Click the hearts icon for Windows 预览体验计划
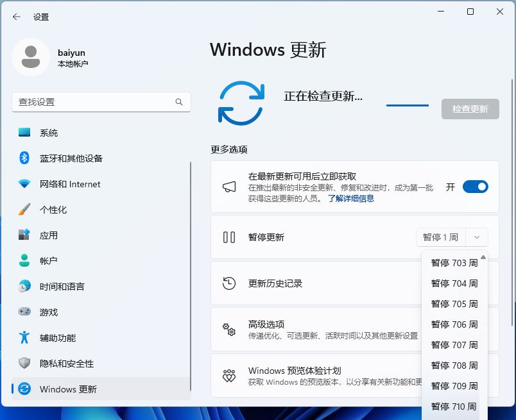 coord(229,376)
